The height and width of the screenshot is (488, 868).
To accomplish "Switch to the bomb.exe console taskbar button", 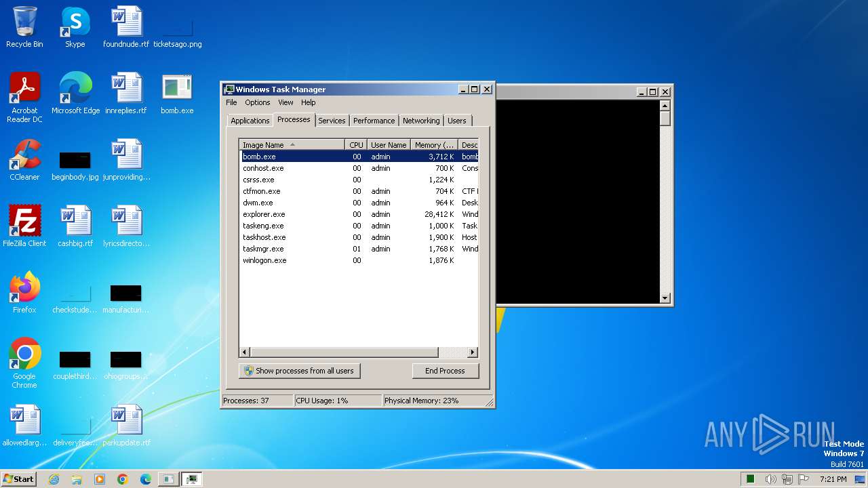I will pyautogui.click(x=168, y=479).
